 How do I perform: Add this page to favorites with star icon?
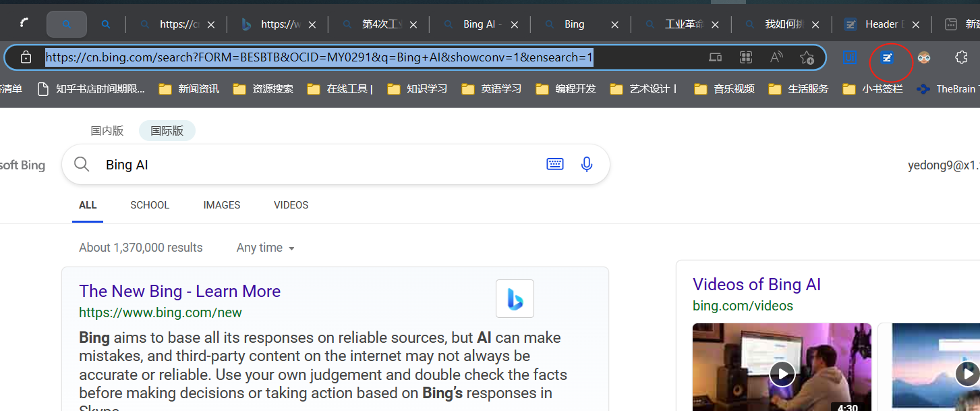pos(807,57)
